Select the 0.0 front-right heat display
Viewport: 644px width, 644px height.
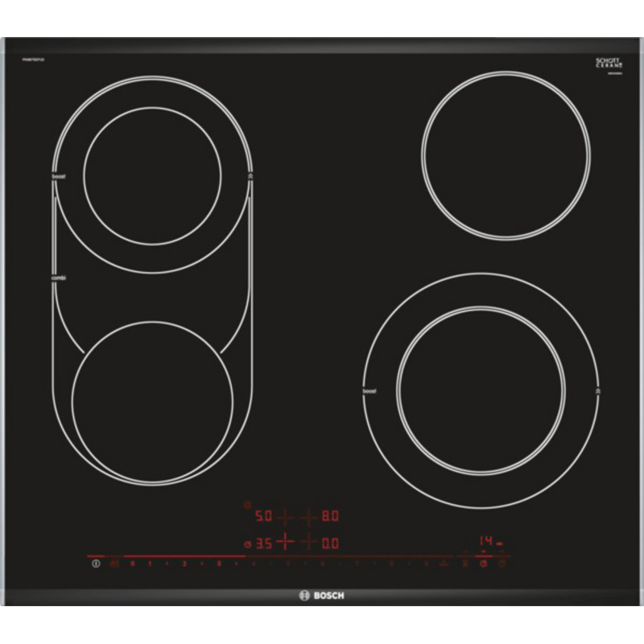pos(331,543)
